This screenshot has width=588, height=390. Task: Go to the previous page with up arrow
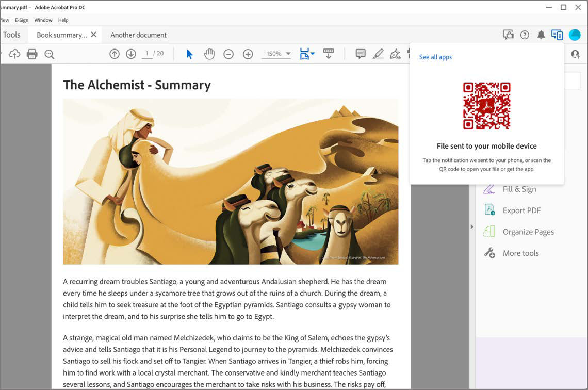[115, 54]
